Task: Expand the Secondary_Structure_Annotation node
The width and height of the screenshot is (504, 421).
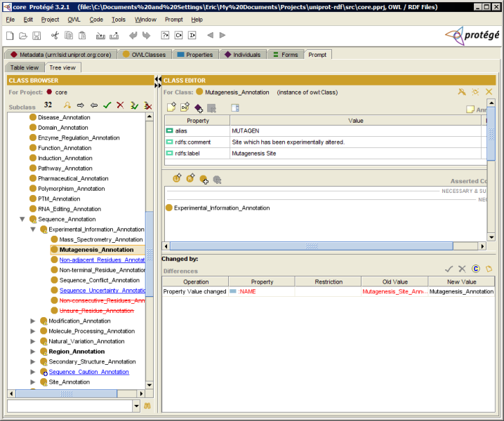Action: [32, 361]
